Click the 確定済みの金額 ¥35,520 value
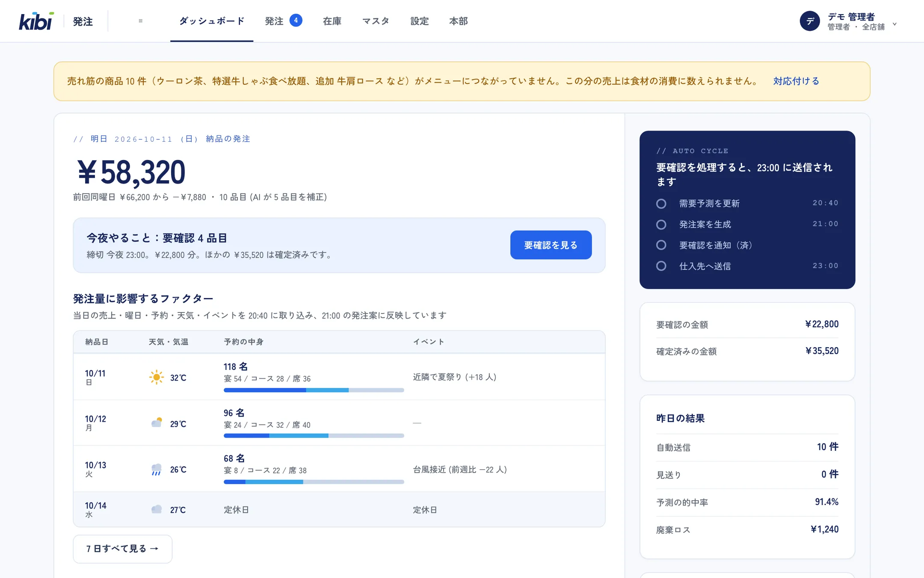This screenshot has width=924, height=578. [821, 351]
